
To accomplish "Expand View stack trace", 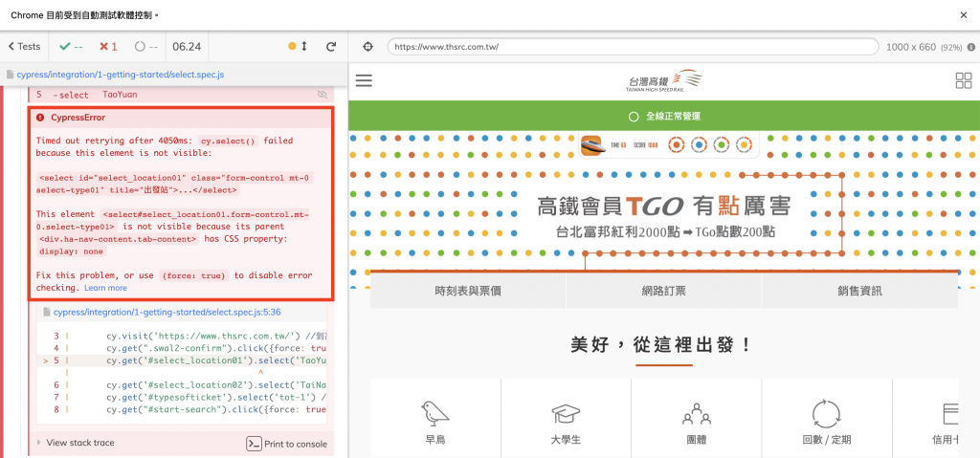I will 76,443.
